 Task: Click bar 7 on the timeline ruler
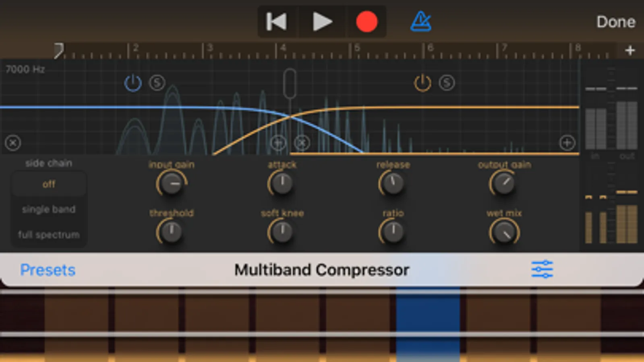504,48
